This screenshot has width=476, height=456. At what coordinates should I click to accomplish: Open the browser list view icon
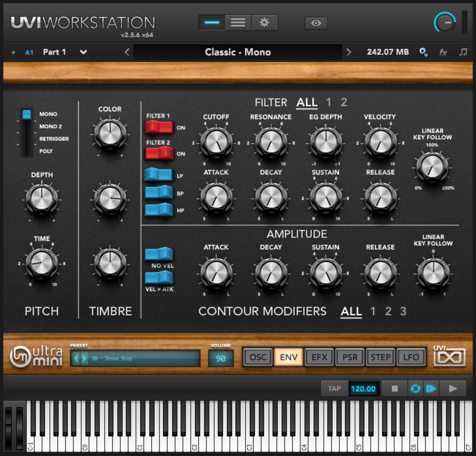[x=237, y=23]
